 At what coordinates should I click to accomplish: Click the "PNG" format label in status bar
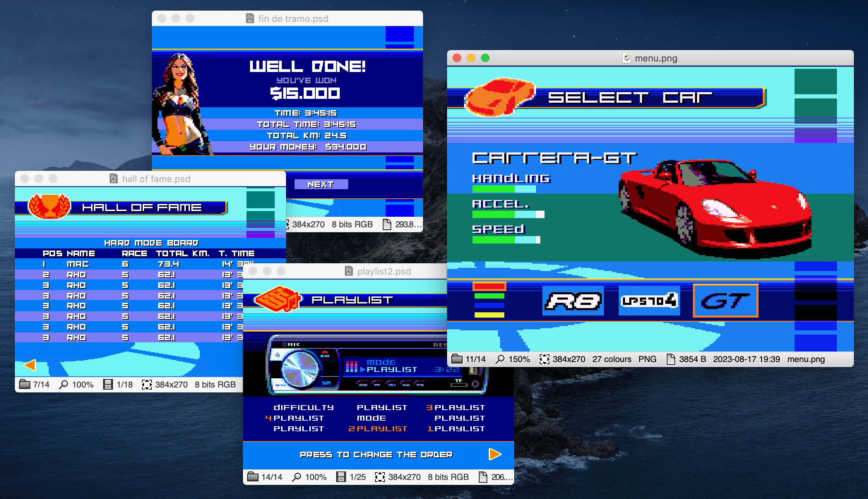(647, 359)
